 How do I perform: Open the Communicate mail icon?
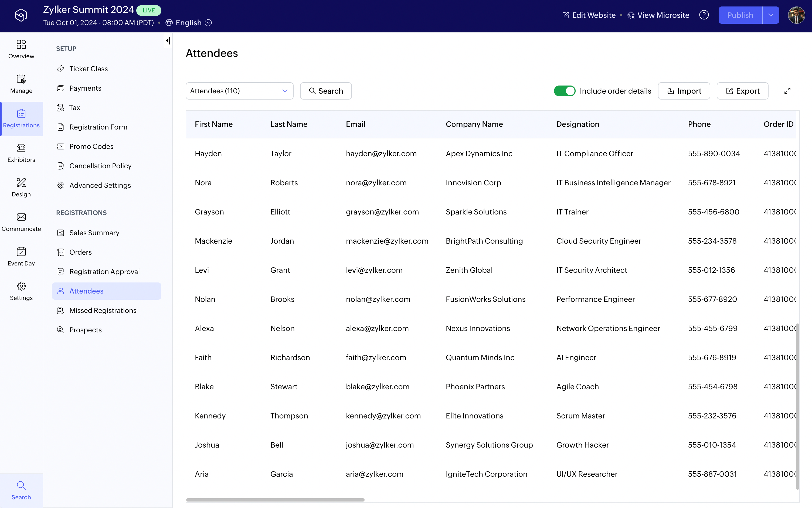[x=21, y=217]
